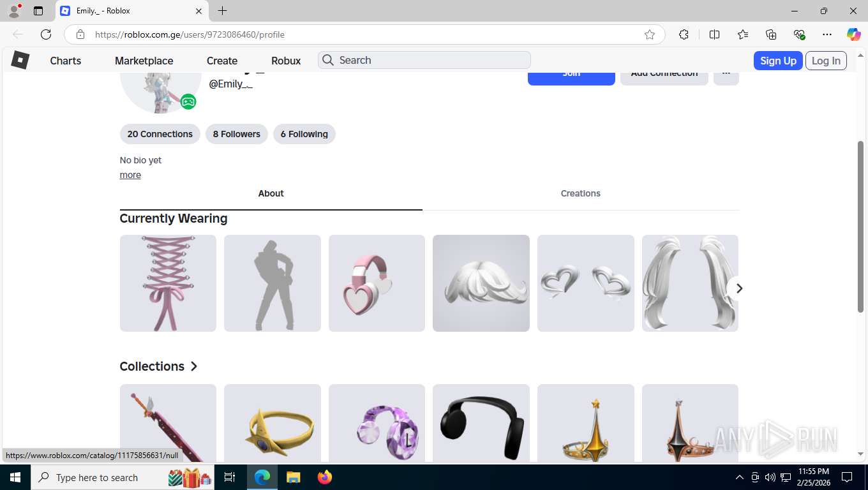Reload the page using browser refresh icon
868x490 pixels.
[46, 34]
